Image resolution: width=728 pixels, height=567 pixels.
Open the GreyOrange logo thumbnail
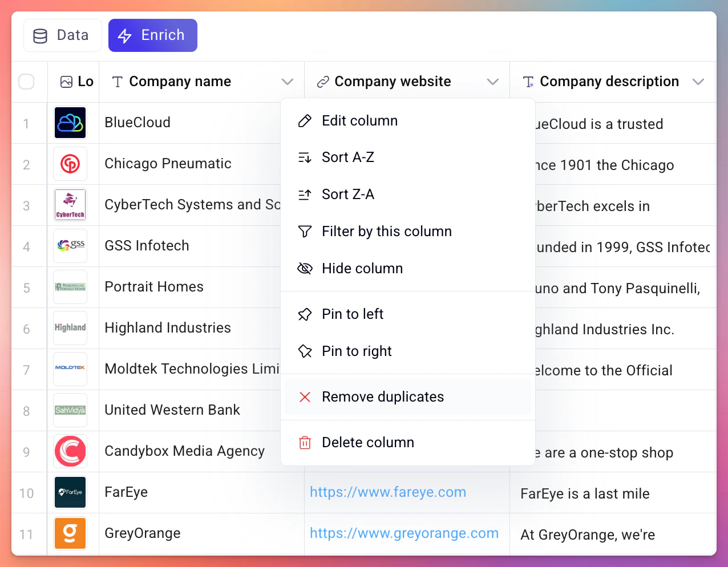click(x=70, y=533)
